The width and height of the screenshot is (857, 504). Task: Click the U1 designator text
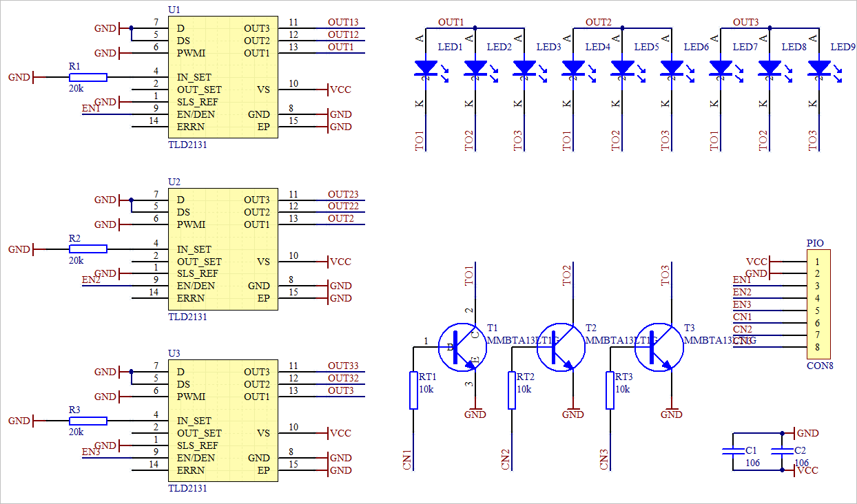[174, 10]
